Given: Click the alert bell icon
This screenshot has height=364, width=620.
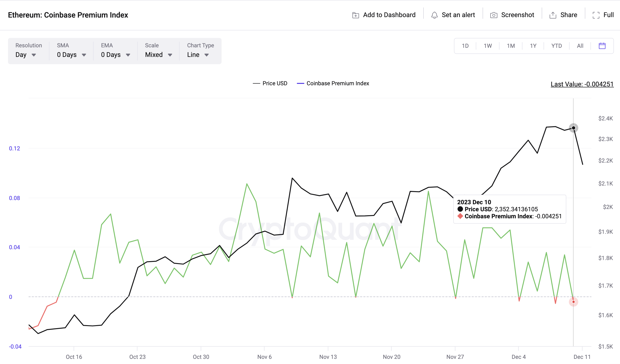Looking at the screenshot, I should tap(435, 15).
